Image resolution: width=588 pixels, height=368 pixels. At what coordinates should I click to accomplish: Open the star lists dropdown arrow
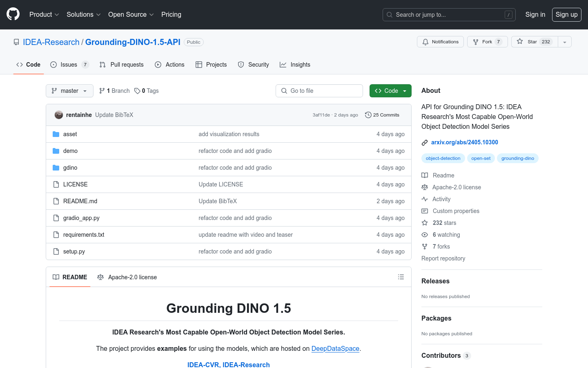click(x=565, y=42)
